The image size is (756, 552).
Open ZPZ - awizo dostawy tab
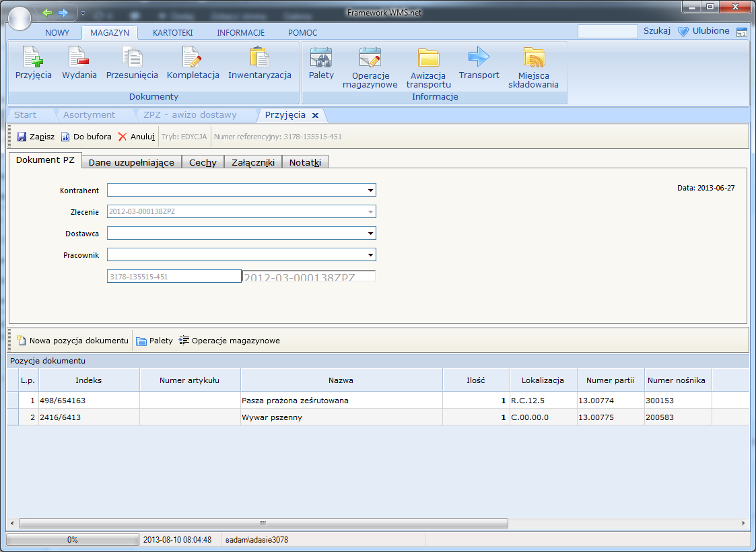click(190, 114)
